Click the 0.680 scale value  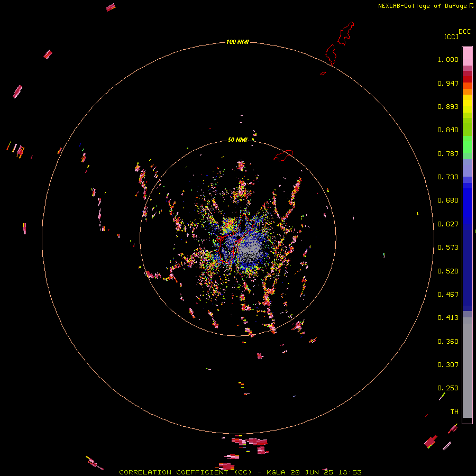tap(448, 200)
